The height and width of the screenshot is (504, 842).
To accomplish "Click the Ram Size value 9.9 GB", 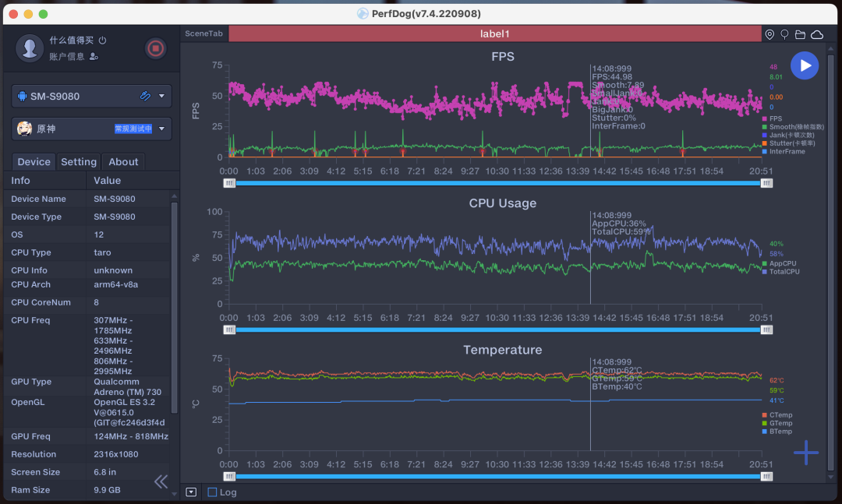I will 107,489.
